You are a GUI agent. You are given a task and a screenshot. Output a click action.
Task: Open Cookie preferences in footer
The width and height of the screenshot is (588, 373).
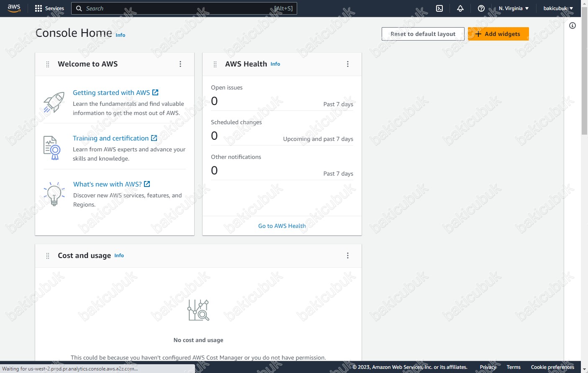[x=552, y=367]
